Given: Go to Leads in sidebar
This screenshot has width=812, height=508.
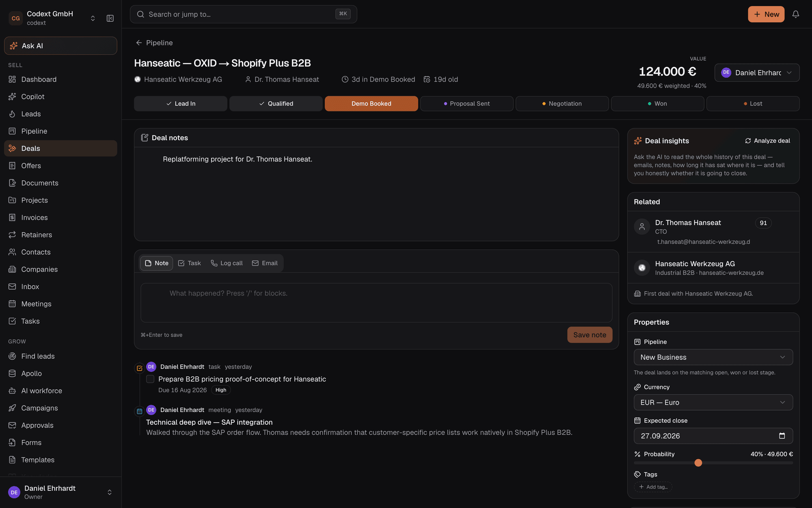Looking at the screenshot, I should (60, 114).
